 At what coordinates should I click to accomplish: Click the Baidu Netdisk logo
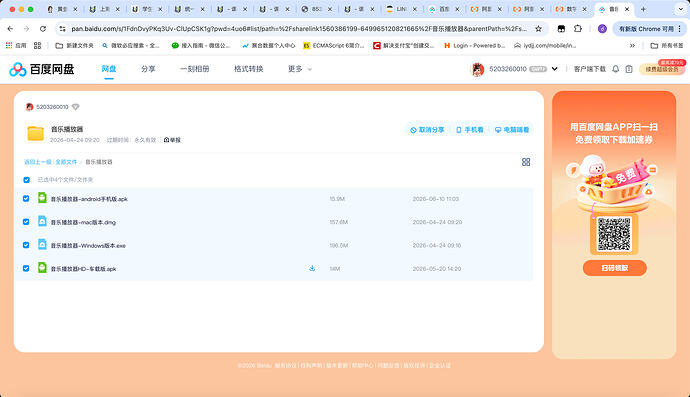[x=42, y=69]
